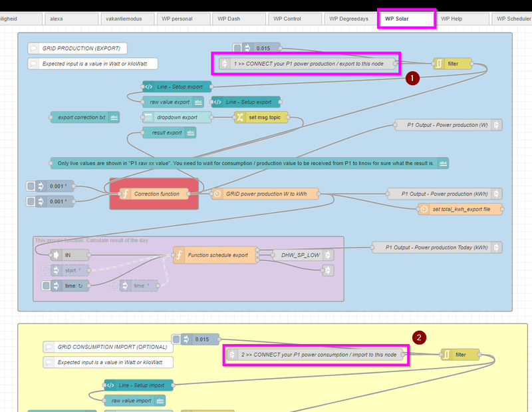Screen dimensions: 532x412
Task: Select the raw value export node
Action: pyautogui.click(x=173, y=102)
